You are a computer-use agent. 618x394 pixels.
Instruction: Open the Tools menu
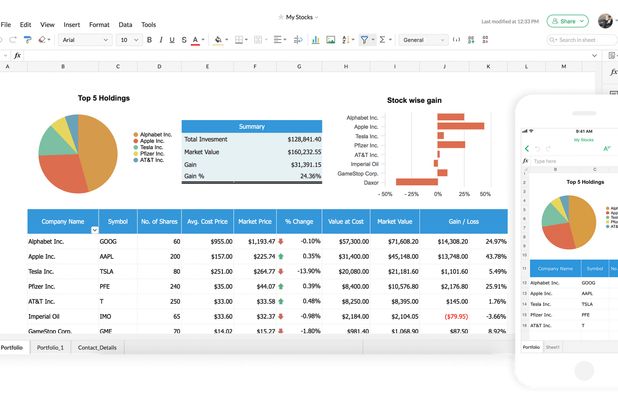click(149, 24)
